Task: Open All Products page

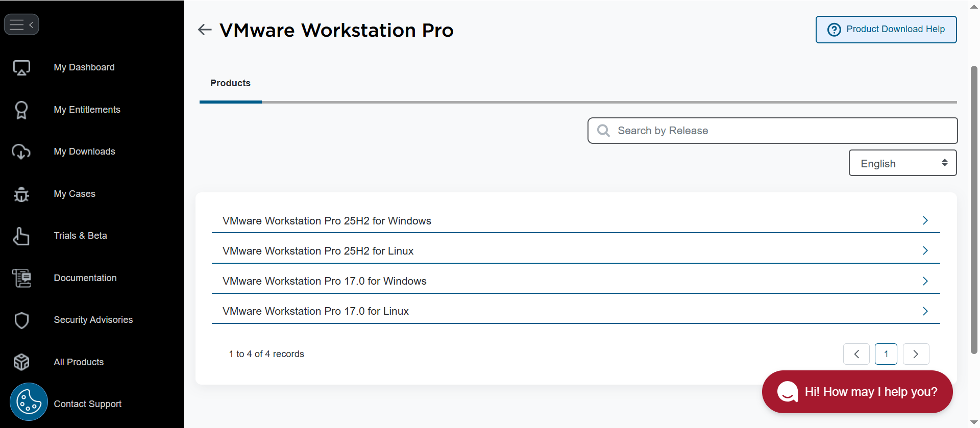Action: 79,362
